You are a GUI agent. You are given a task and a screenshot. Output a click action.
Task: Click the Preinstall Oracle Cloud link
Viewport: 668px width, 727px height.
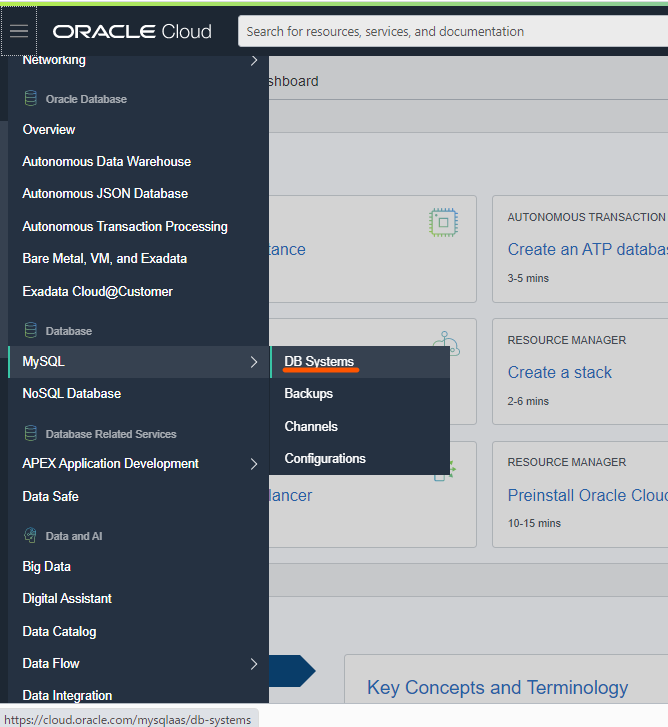(587, 495)
